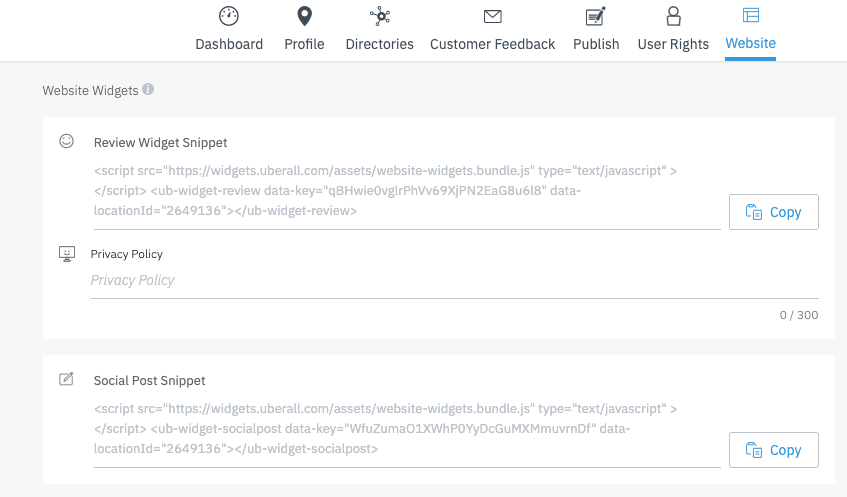
Task: Open Website Widgets info icon
Action: [148, 89]
